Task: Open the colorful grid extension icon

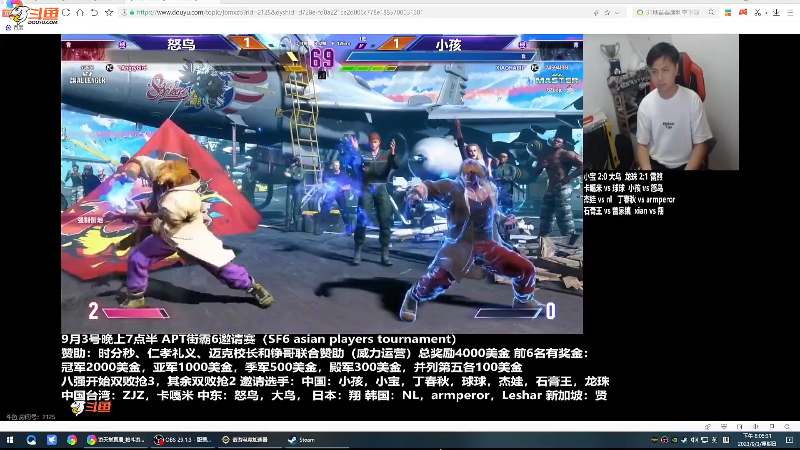Action: 728,12
